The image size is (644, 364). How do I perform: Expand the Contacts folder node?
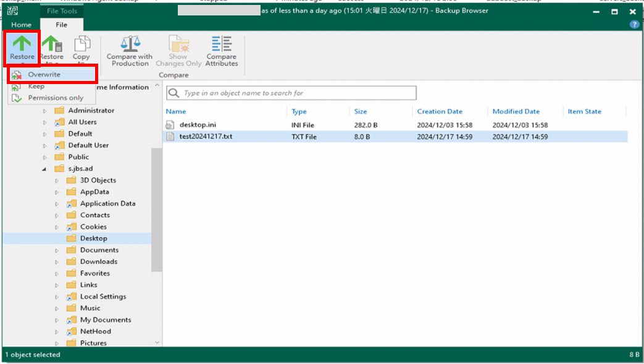pos(57,216)
